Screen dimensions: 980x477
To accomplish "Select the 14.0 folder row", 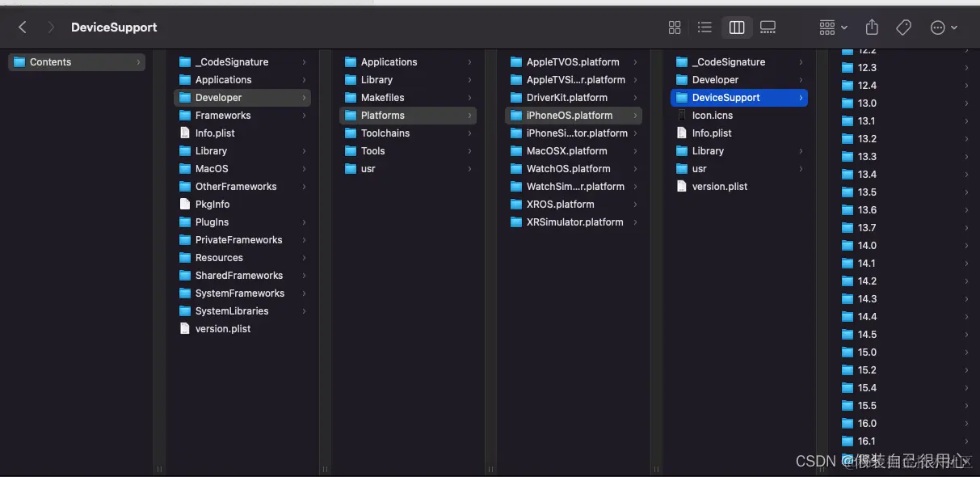I will click(905, 246).
